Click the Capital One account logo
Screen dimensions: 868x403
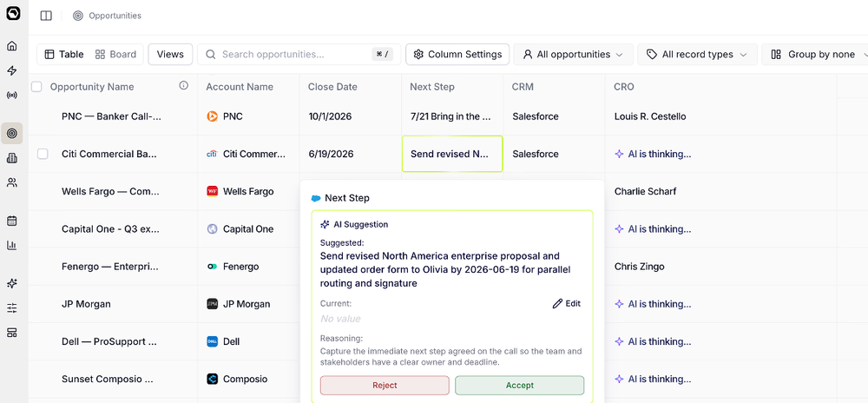point(212,228)
